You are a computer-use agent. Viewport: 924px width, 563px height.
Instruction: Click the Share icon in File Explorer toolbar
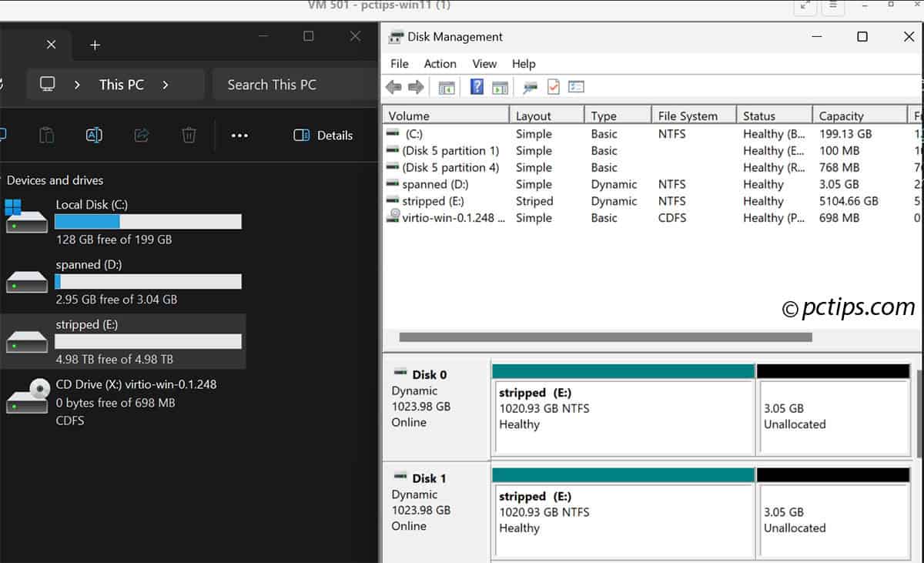(x=142, y=135)
